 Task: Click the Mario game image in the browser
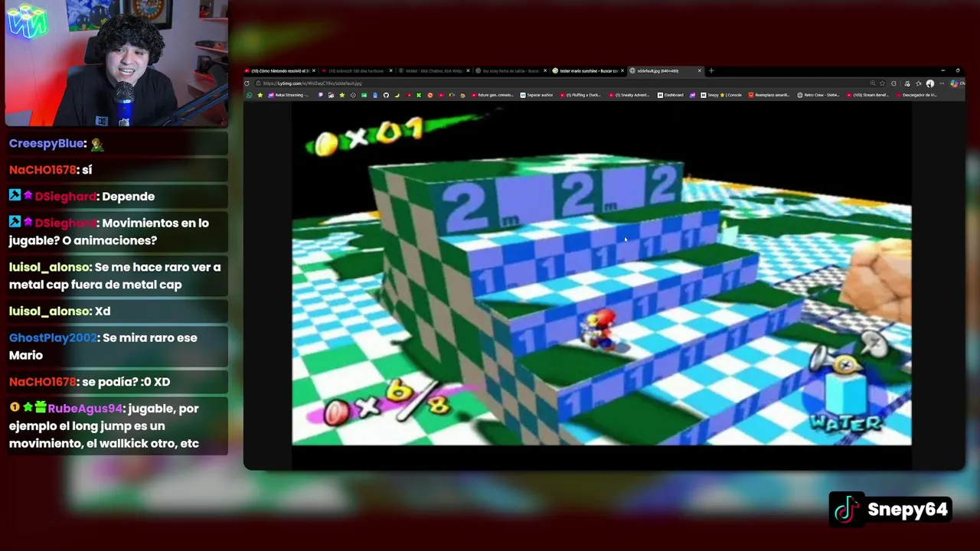pos(602,273)
